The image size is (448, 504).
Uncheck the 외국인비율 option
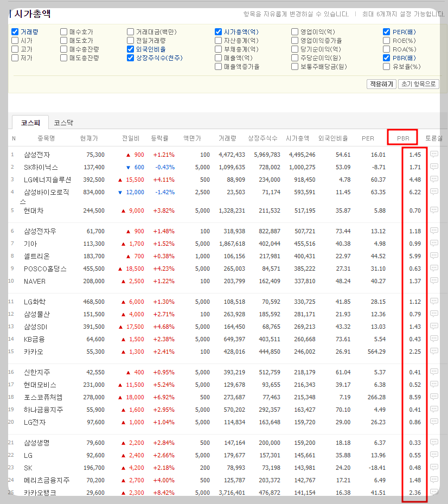130,49
